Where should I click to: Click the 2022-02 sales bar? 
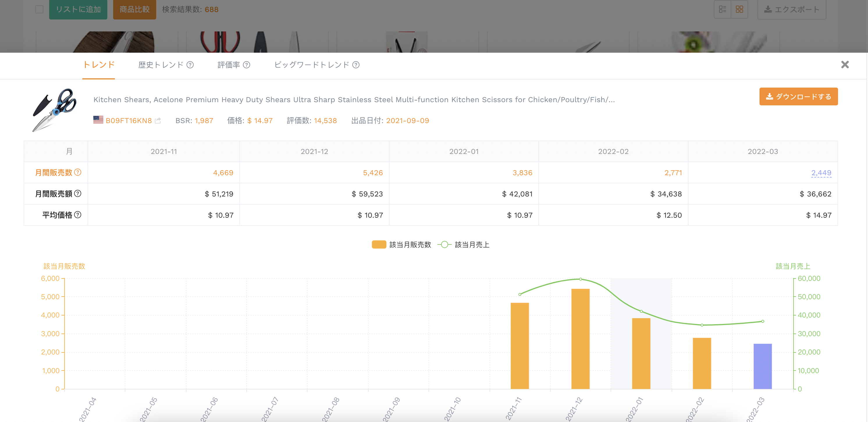[x=702, y=363]
